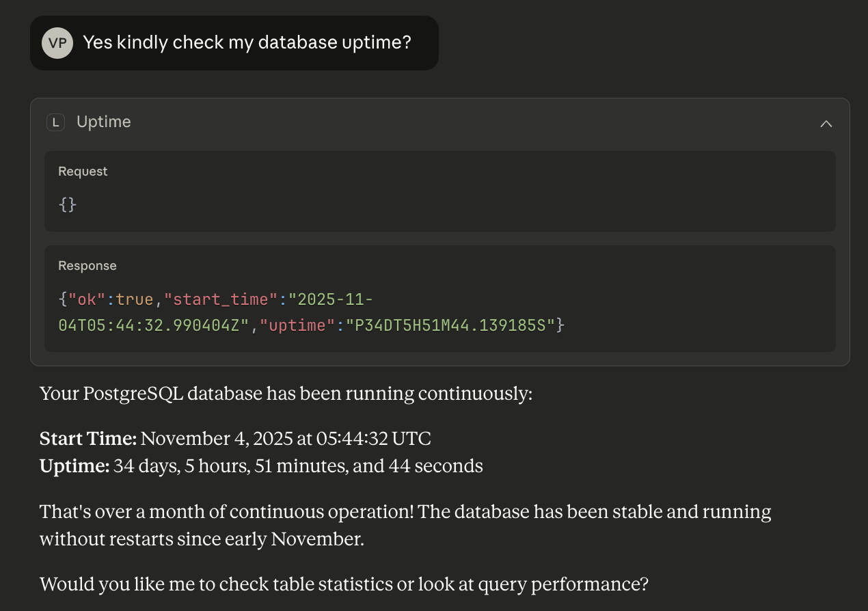Select the bold Start Time label

(x=85, y=438)
